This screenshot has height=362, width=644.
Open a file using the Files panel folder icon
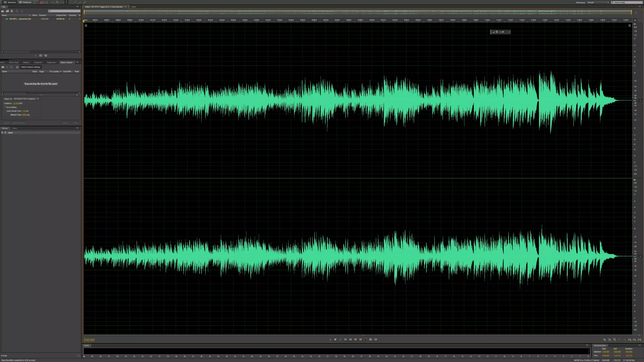click(x=3, y=11)
